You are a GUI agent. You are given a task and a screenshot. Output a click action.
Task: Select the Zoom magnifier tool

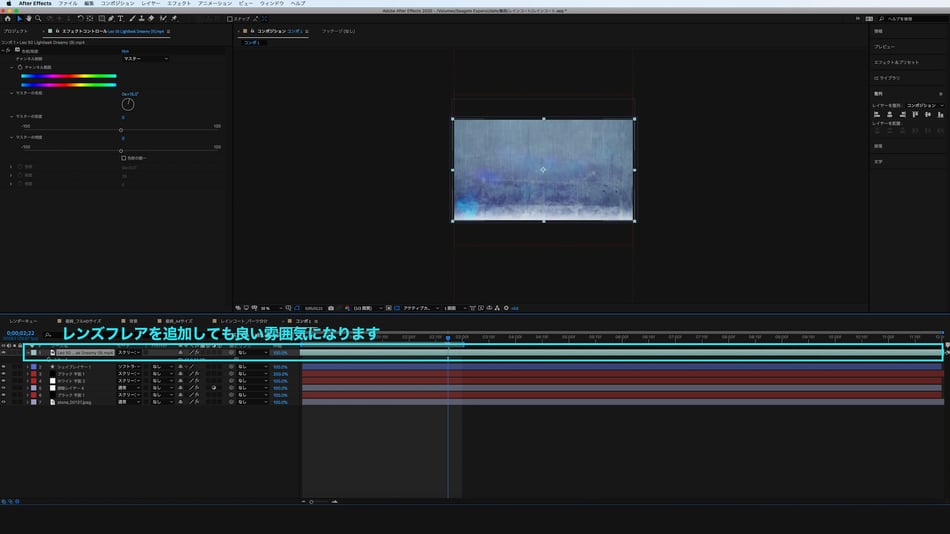click(x=38, y=18)
